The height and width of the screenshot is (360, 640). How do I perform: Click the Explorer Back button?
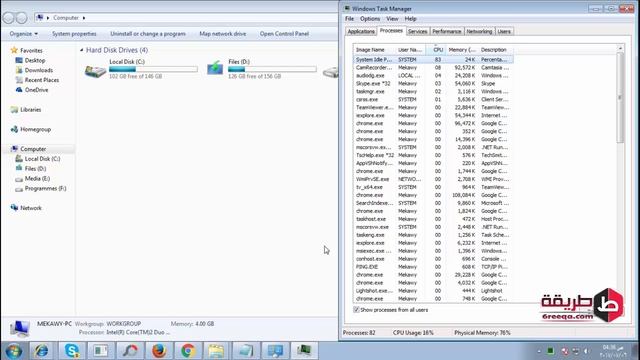[x=8, y=18]
